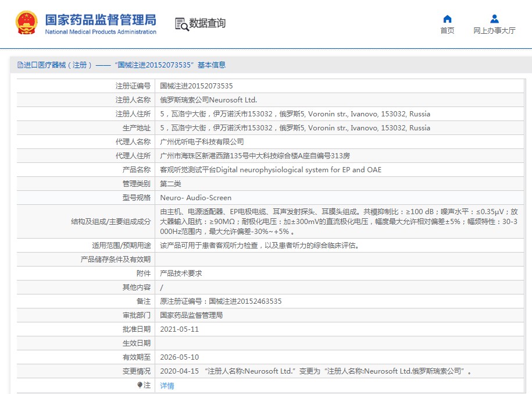532x394 pixels.
Task: Select product name 客观听觉测试平台 cell
Action: point(271,169)
